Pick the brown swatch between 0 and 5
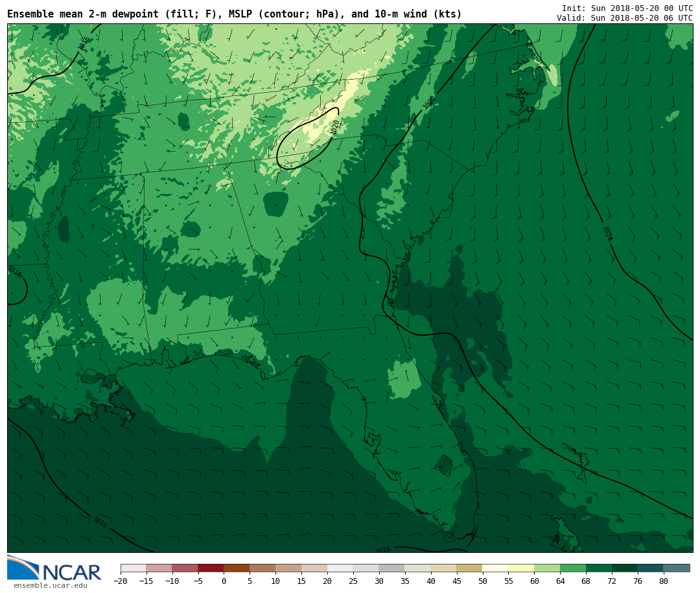Screen dimensions: 700x593 click(x=237, y=568)
